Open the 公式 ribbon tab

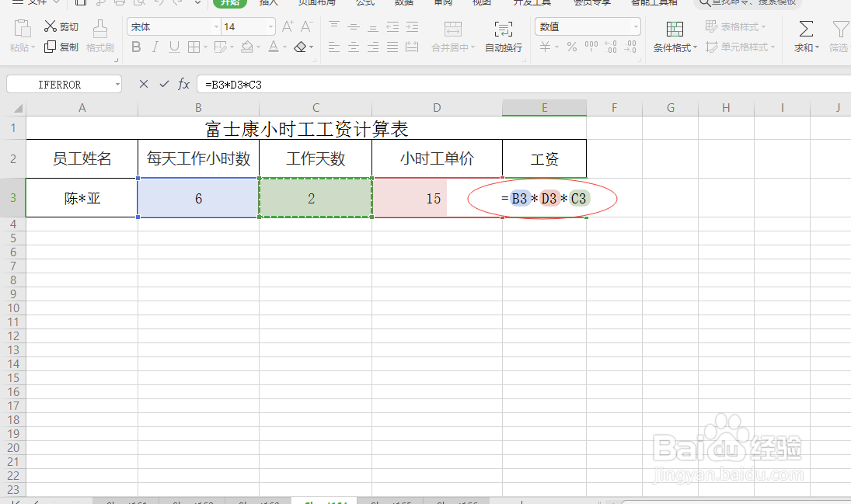[x=364, y=4]
